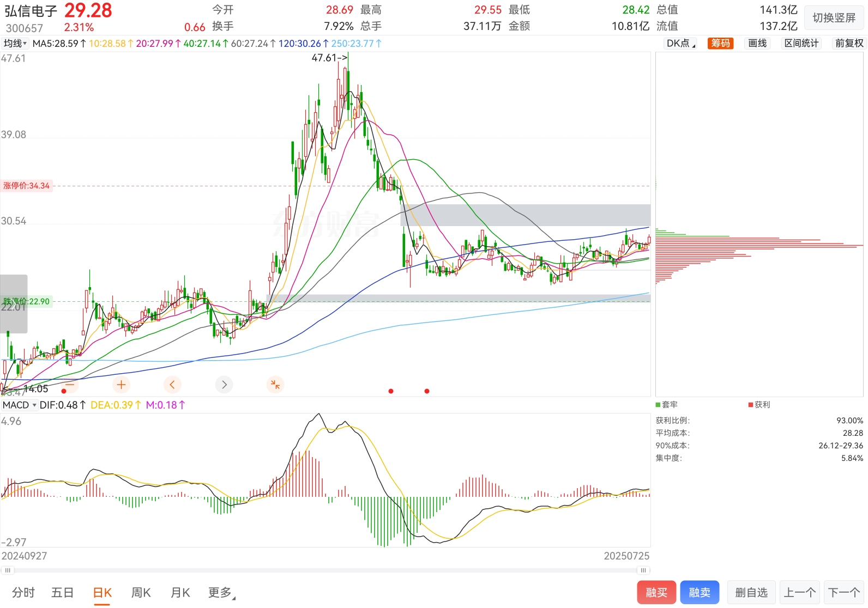Click the left handle of range slider
The height and width of the screenshot is (608, 868).
coord(8,570)
